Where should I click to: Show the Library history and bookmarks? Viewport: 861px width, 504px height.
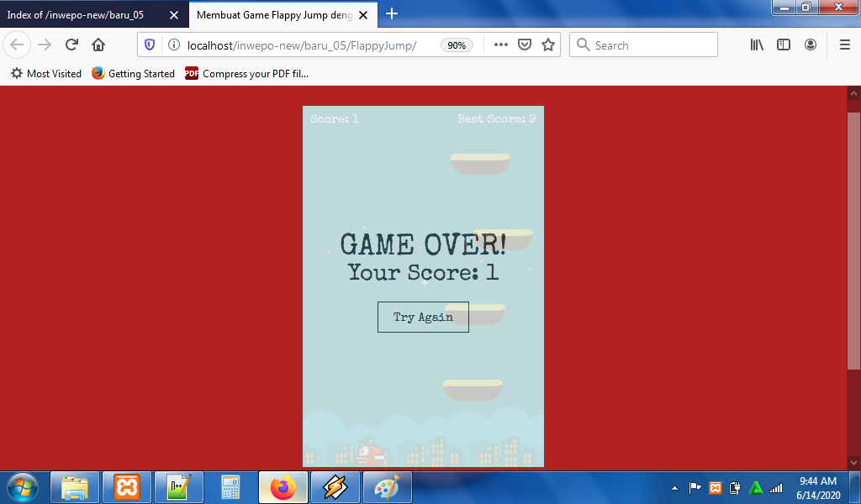pyautogui.click(x=757, y=45)
